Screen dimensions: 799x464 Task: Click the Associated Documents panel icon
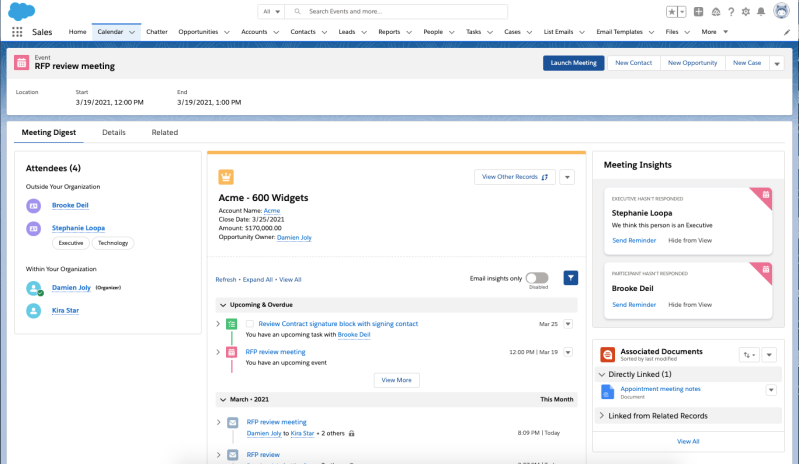click(607, 354)
